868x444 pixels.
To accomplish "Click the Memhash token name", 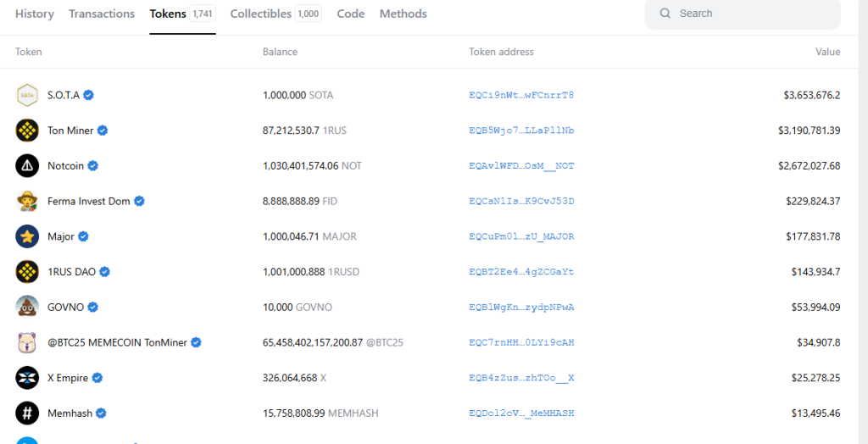I will 70,413.
